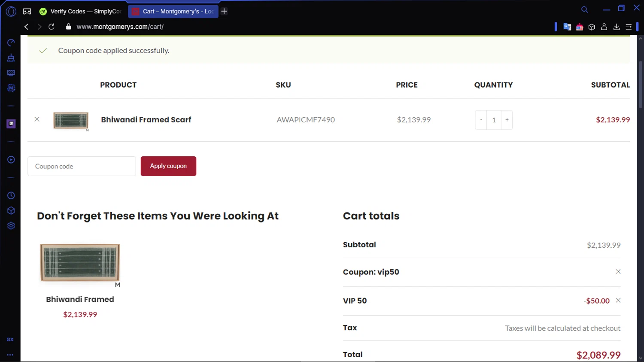Click the cart row scarf thumbnail

pos(71,121)
